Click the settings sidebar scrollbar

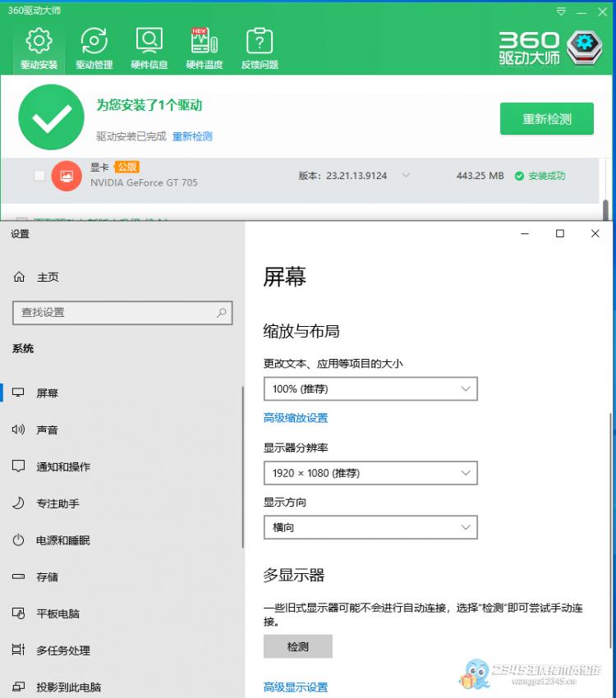pyautogui.click(x=243, y=467)
